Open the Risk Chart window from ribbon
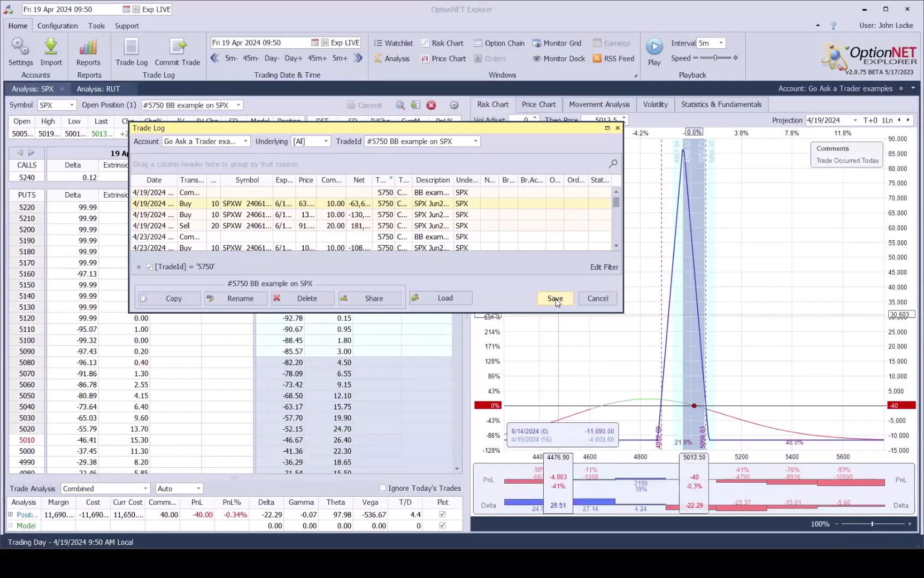 point(442,43)
